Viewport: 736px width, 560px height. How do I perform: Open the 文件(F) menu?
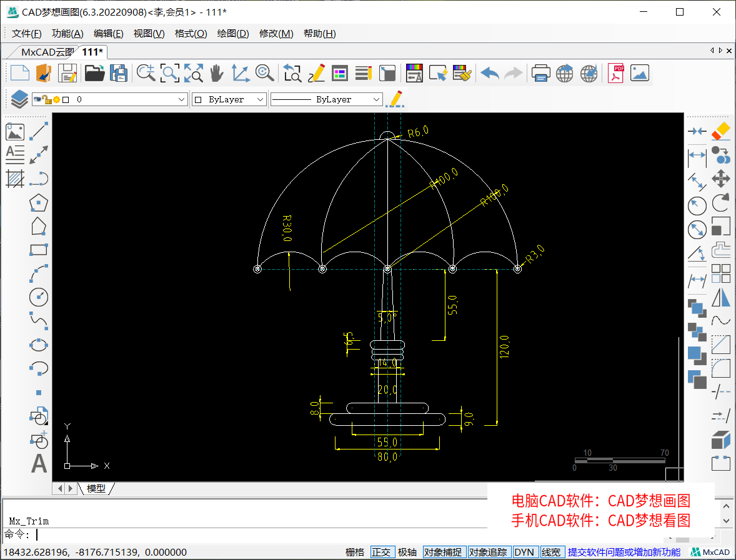point(27,33)
